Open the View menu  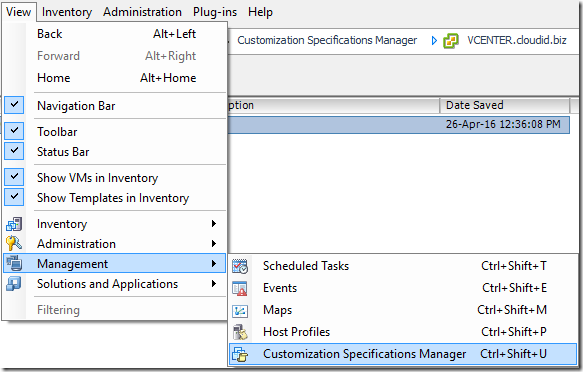click(x=19, y=12)
